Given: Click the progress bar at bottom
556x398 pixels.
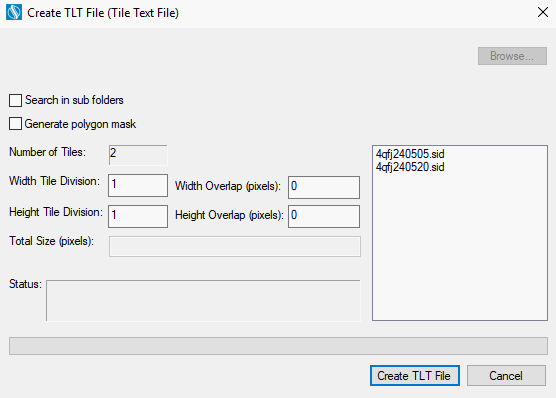Looking at the screenshot, I should tap(278, 346).
